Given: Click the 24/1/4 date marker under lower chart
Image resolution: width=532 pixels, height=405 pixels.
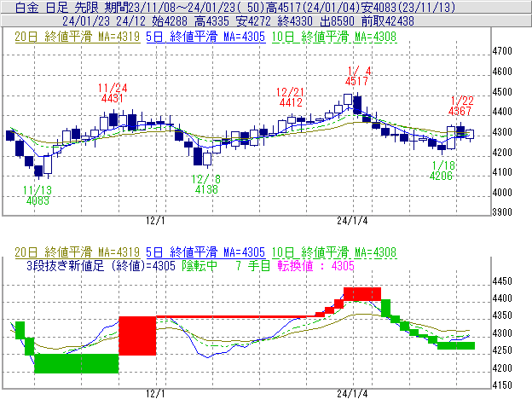Looking at the screenshot, I should (x=352, y=394).
